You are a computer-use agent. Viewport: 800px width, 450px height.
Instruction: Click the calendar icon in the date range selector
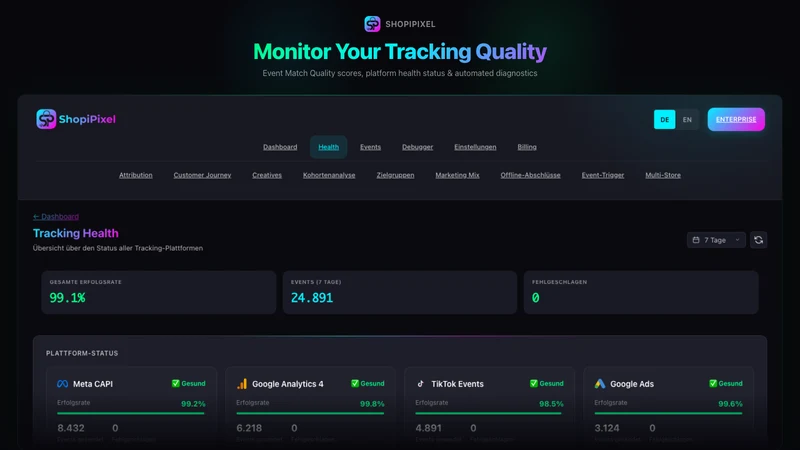[x=696, y=240]
